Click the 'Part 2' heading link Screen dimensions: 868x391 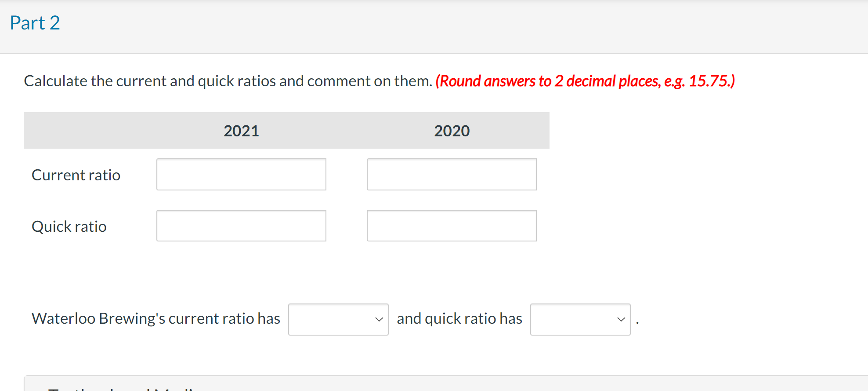tap(35, 22)
